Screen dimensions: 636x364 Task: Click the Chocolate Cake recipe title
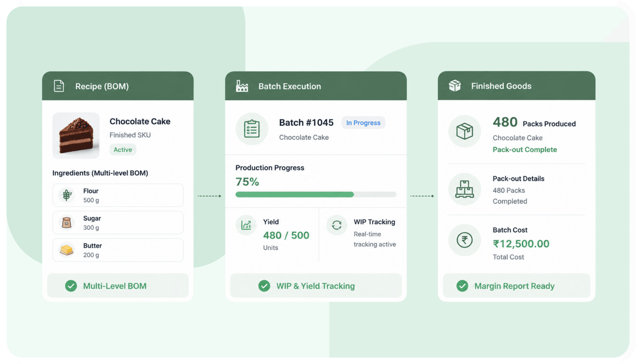click(140, 121)
